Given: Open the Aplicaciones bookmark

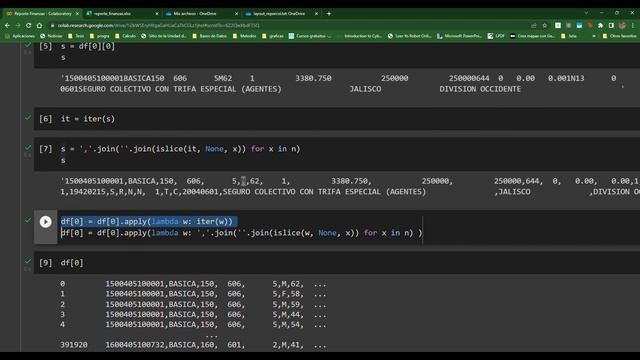Looking at the screenshot, I should click(20, 36).
